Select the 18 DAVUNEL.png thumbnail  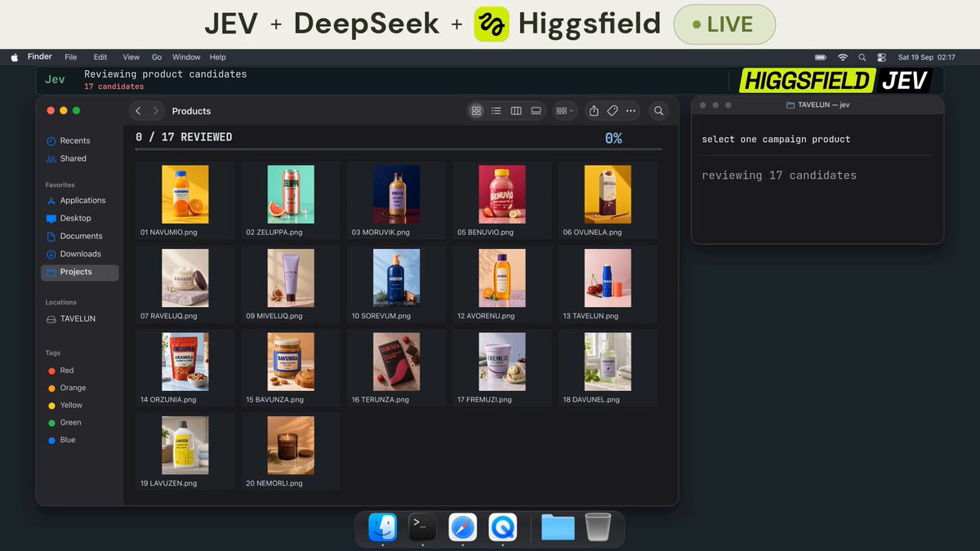[x=608, y=362]
